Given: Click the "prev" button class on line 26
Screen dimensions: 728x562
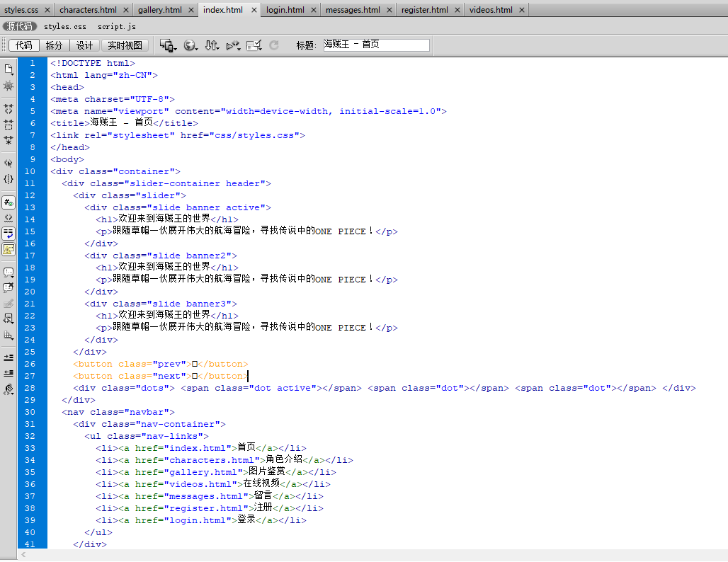Looking at the screenshot, I should [169, 364].
